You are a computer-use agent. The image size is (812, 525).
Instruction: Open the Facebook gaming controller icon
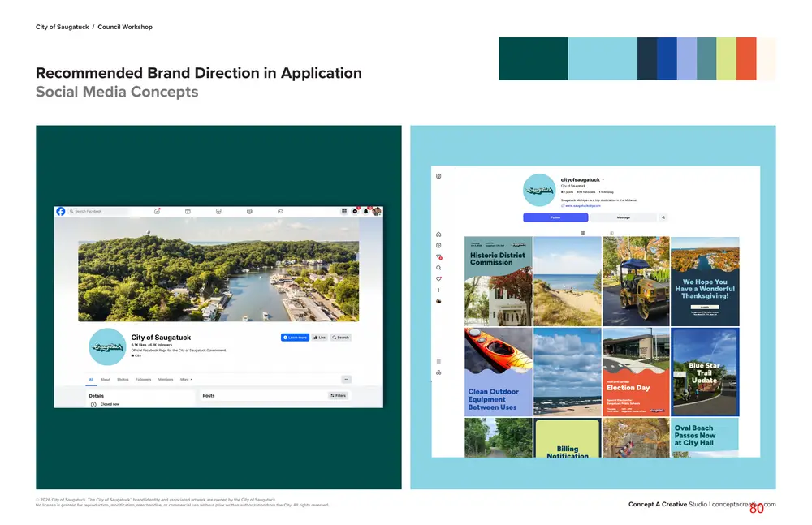[280, 211]
